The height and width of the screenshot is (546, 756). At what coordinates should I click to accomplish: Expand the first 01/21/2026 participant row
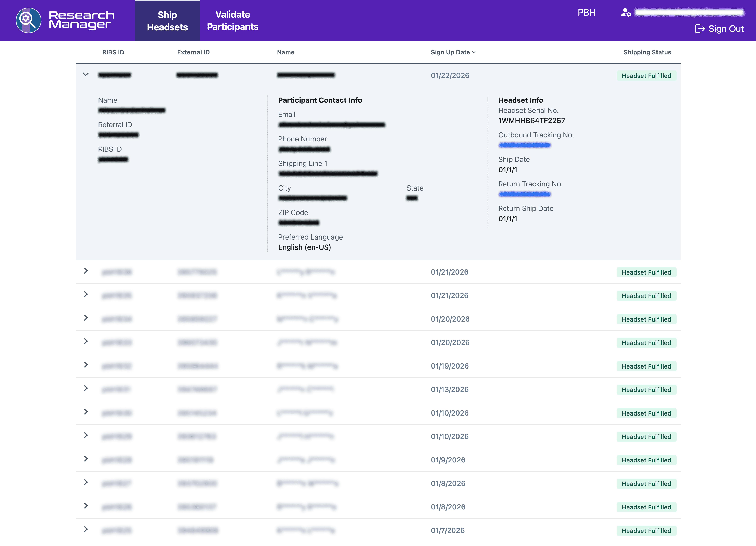click(86, 271)
